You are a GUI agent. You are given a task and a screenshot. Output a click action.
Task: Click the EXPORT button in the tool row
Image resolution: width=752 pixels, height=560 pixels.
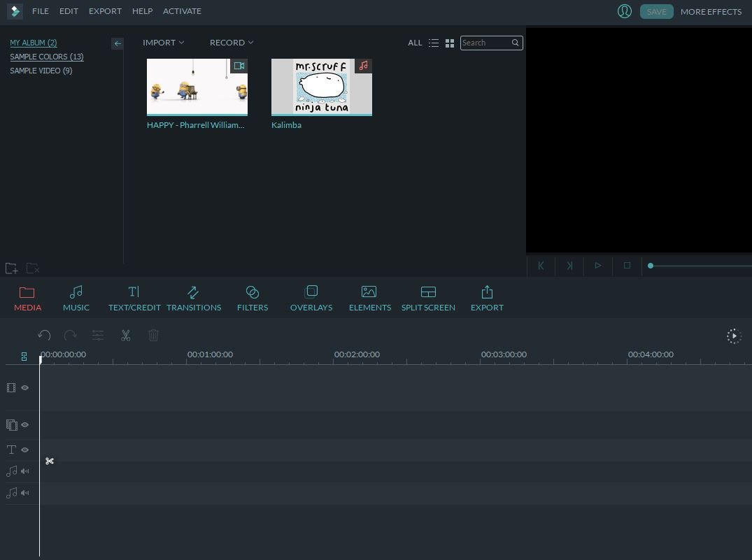coord(487,299)
